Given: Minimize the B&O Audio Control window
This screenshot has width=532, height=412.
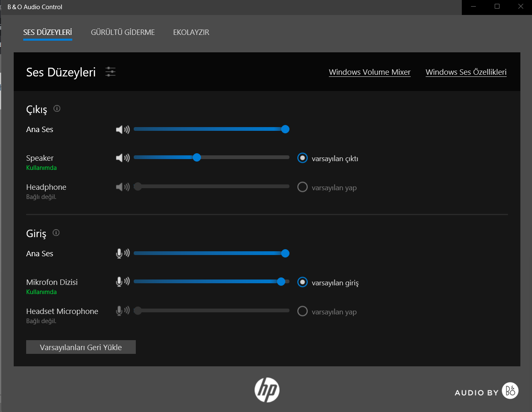Looking at the screenshot, I should tap(473, 7).
